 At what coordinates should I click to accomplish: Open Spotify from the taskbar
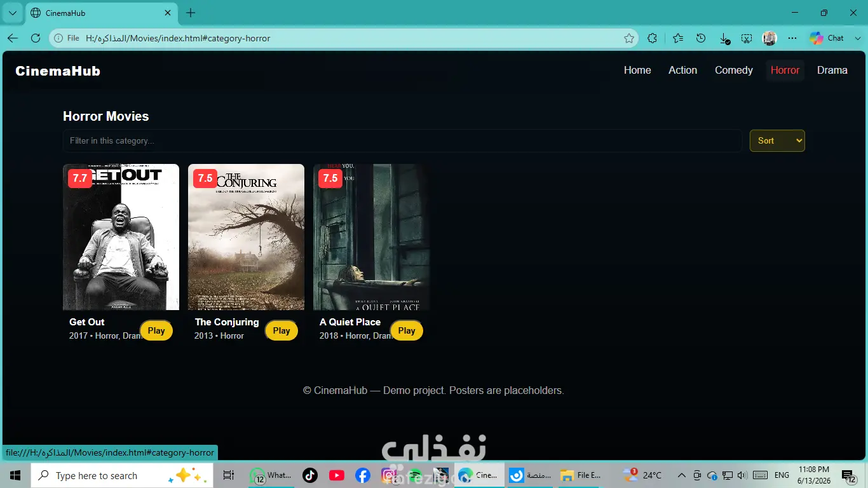point(415,475)
